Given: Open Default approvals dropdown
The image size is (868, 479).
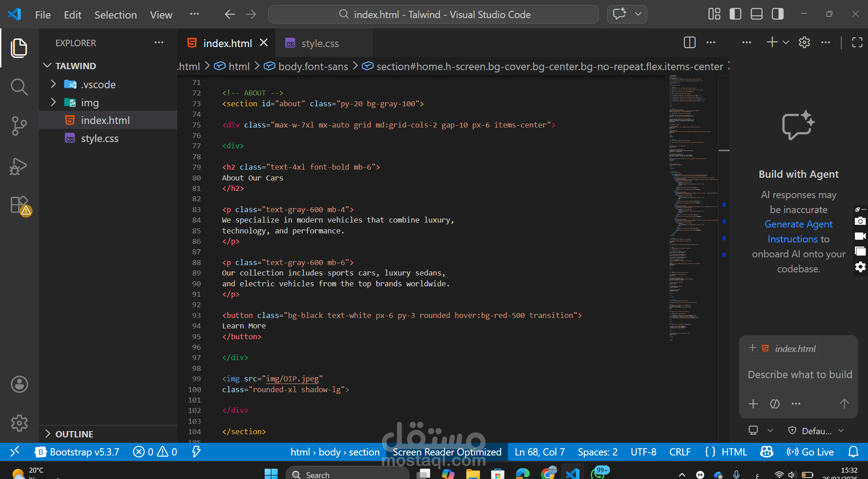Looking at the screenshot, I should coord(816,431).
